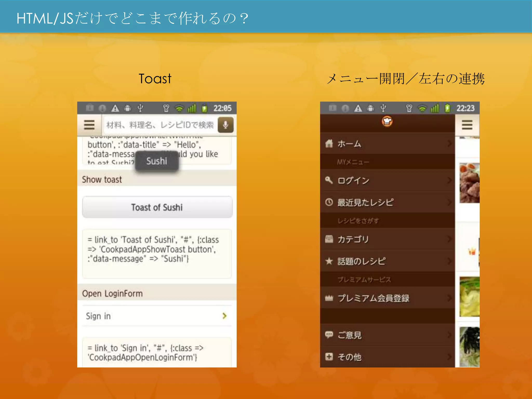
Task: Tap the star icon beside 話題のレシピ
Action: pyautogui.click(x=329, y=261)
